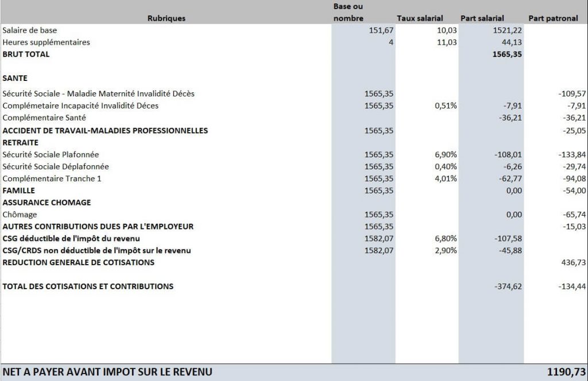Click the SANTE section heading
The width and height of the screenshot is (588, 381).
[15, 78]
